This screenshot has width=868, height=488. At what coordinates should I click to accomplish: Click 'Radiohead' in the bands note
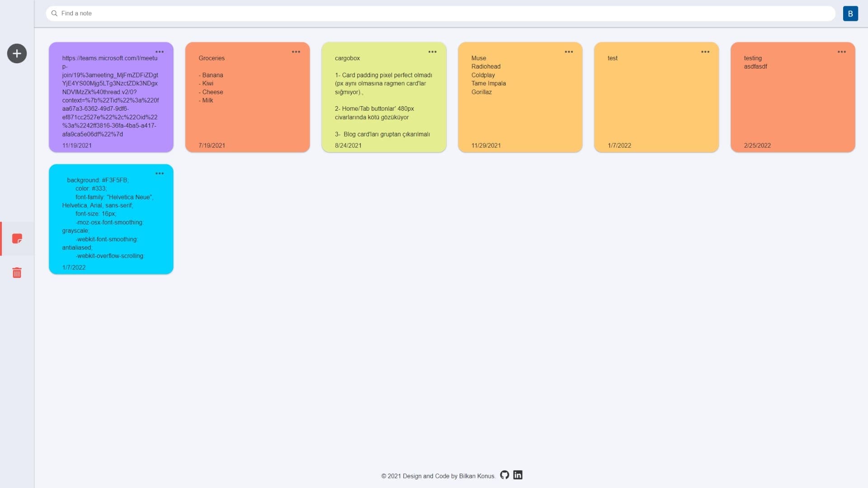pyautogui.click(x=486, y=66)
